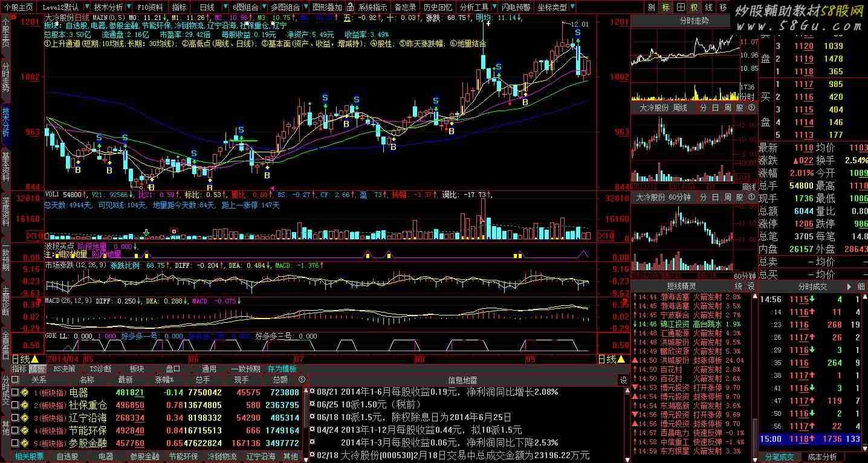
Task: Click scroll-up arrow of 短线精灵 list
Action: [754, 297]
